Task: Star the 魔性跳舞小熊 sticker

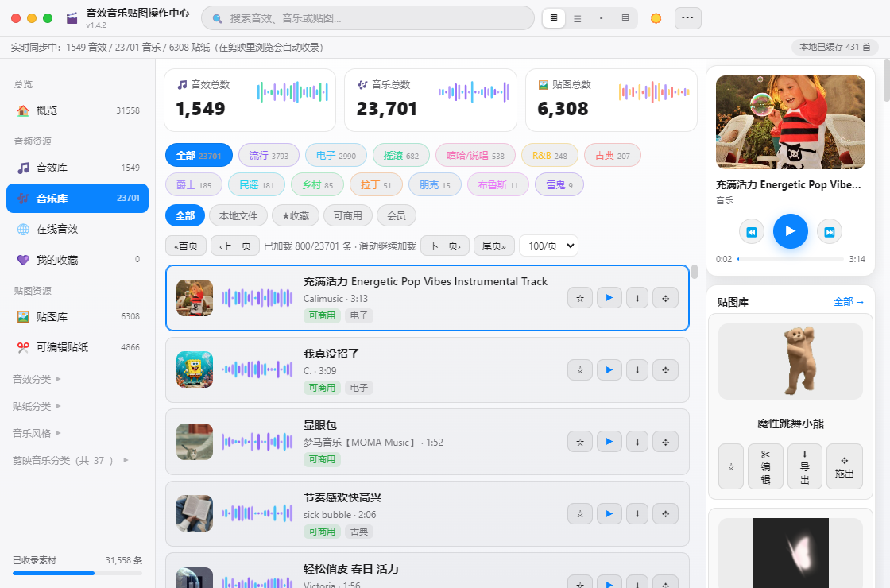Action: pos(731,466)
